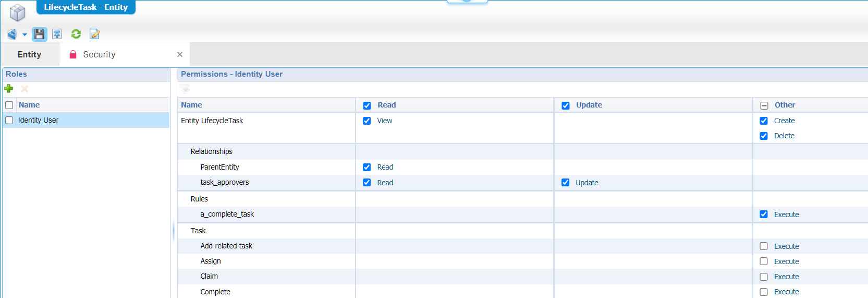Screen dimensions: 868x298
Task: Click the panel splitter handle between Roles and Permissions
Action: click(174, 231)
